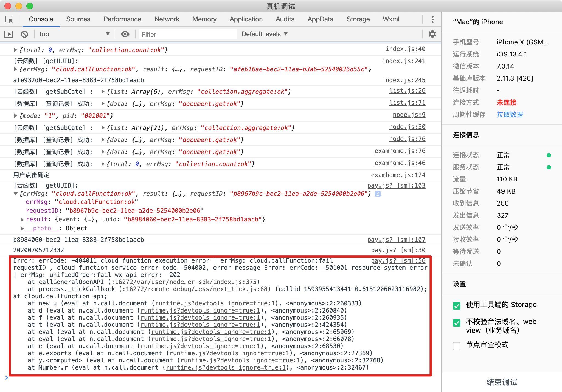Switch to the Network tab
This screenshot has height=392, width=562.
point(167,19)
